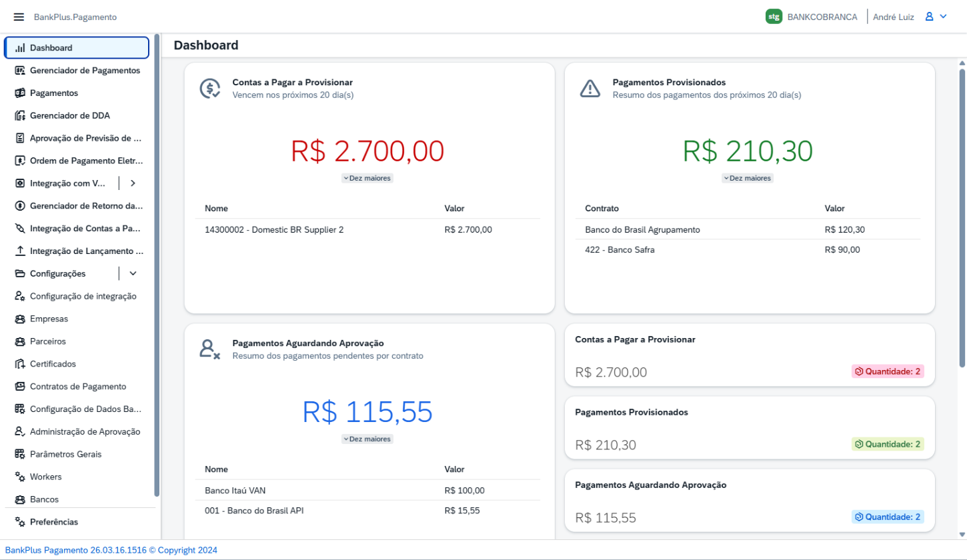Click the Bancos sidebar icon
Screen dimensions: 967x560
click(20, 499)
